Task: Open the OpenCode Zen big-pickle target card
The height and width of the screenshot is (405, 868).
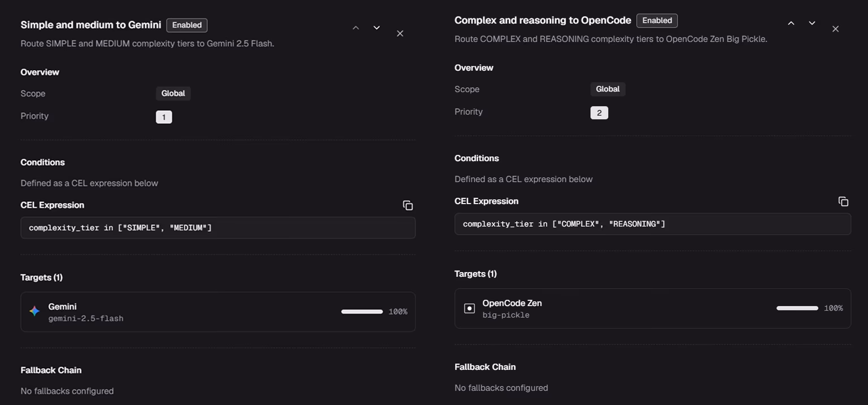Action: (653, 308)
